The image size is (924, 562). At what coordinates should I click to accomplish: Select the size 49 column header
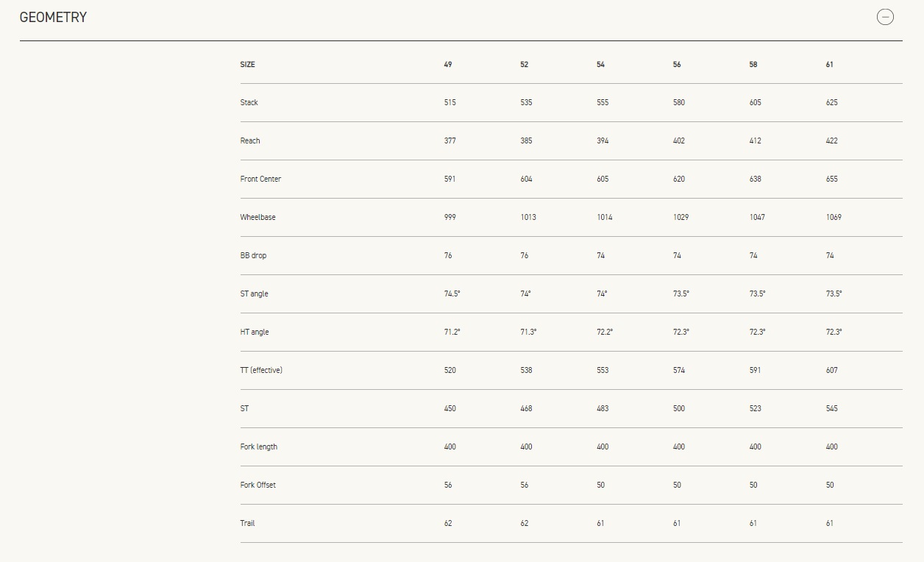click(x=448, y=65)
